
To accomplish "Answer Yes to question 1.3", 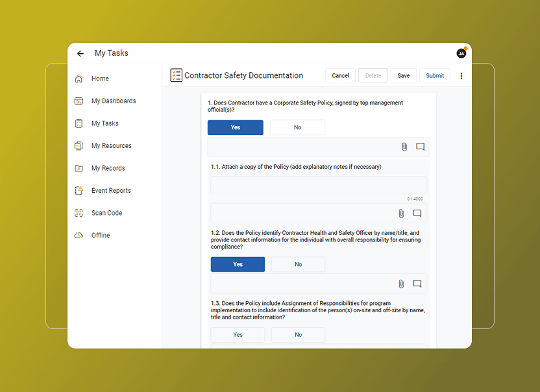I will 238,334.
